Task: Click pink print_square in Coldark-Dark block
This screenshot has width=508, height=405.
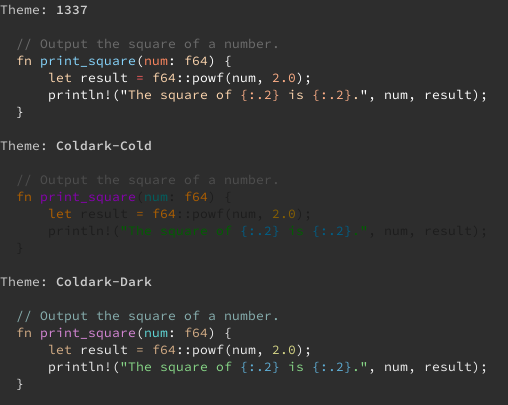Action: tap(88, 333)
